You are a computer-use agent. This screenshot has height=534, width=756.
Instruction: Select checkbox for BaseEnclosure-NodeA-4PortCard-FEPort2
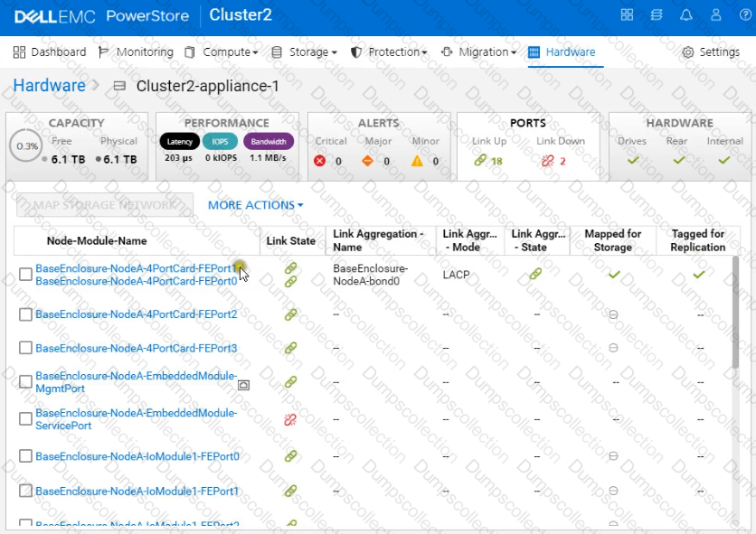tap(25, 314)
